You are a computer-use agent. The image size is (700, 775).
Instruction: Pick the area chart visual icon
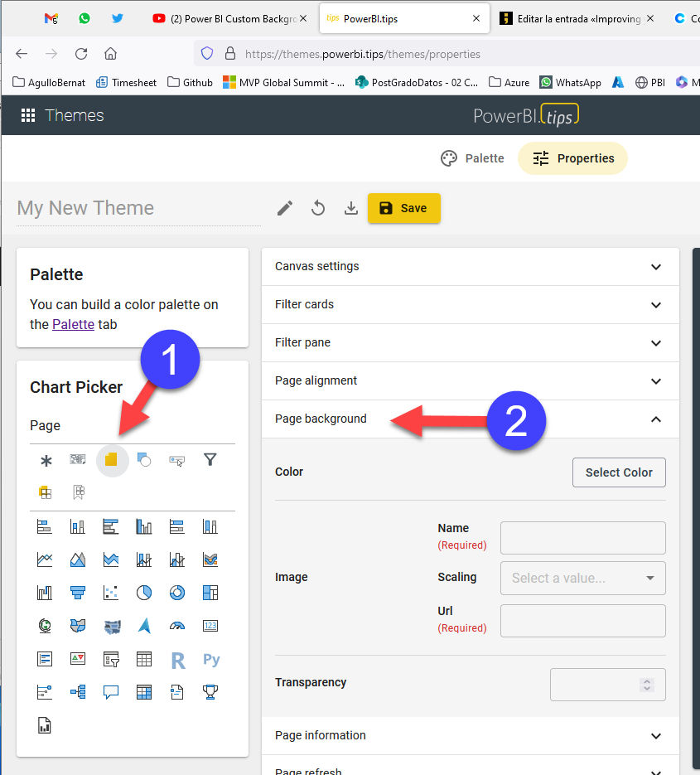(78, 559)
